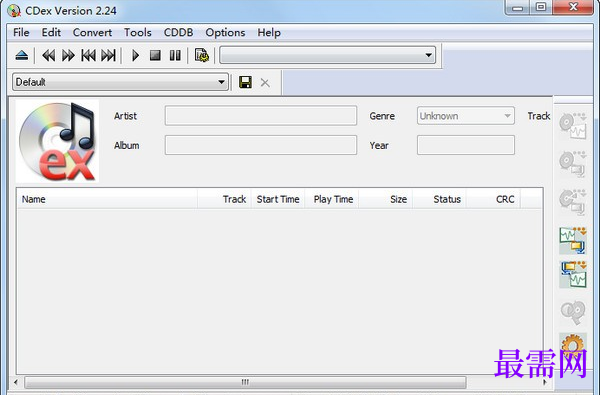Screen dimensions: 606x395
Task: Click the right arrow of the horizontal scrollbar
Action: click(x=545, y=382)
